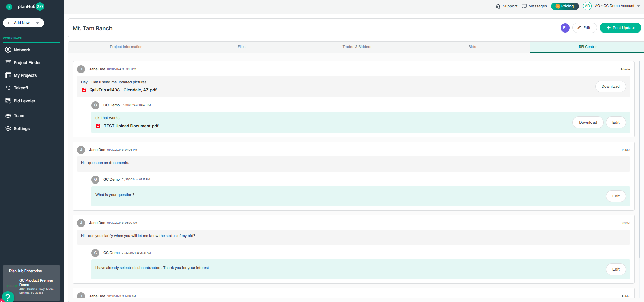Click the Post Update button
Image resolution: width=644 pixels, height=302 pixels.
620,28
